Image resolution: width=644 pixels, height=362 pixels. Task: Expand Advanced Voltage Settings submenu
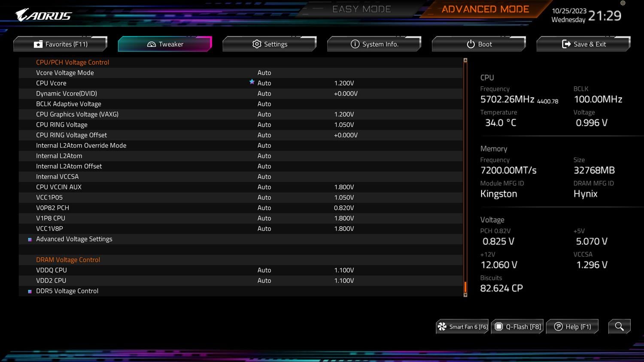(74, 239)
